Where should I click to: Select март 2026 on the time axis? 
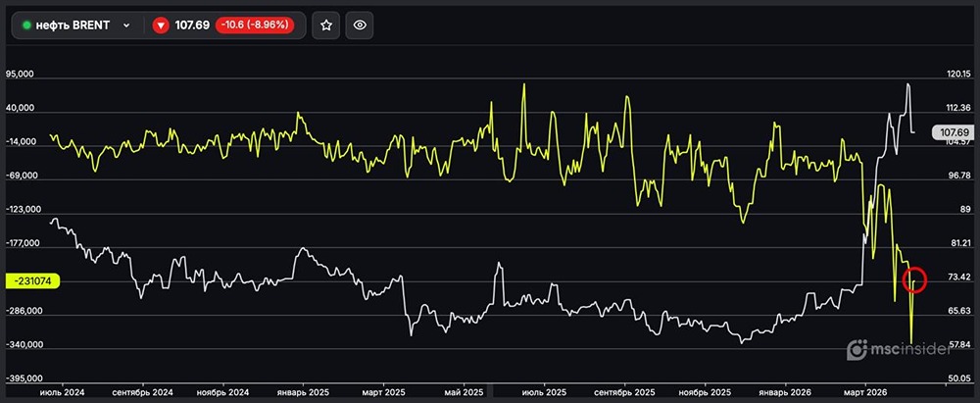click(865, 391)
